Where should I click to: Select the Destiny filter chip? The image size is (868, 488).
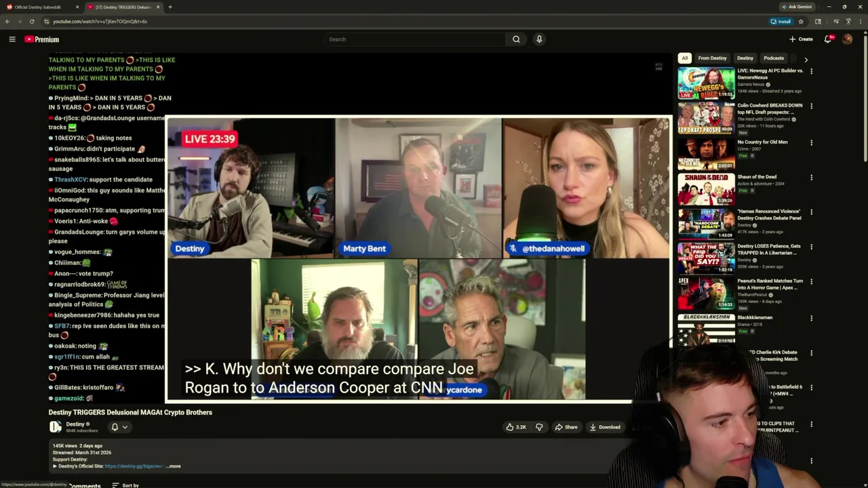click(745, 58)
